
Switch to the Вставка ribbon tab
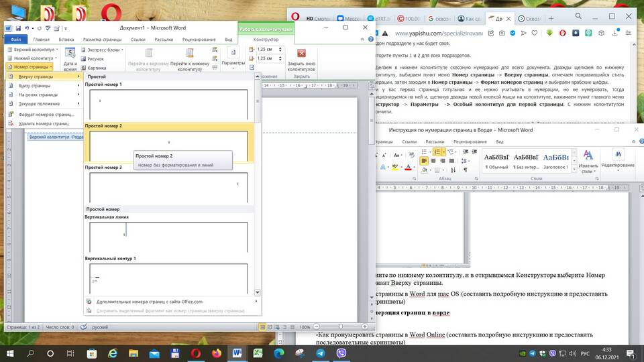(x=66, y=40)
